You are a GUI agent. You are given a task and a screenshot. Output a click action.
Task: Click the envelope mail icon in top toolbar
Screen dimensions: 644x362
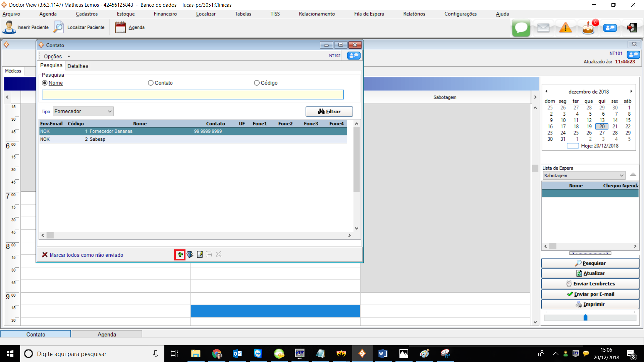click(543, 28)
